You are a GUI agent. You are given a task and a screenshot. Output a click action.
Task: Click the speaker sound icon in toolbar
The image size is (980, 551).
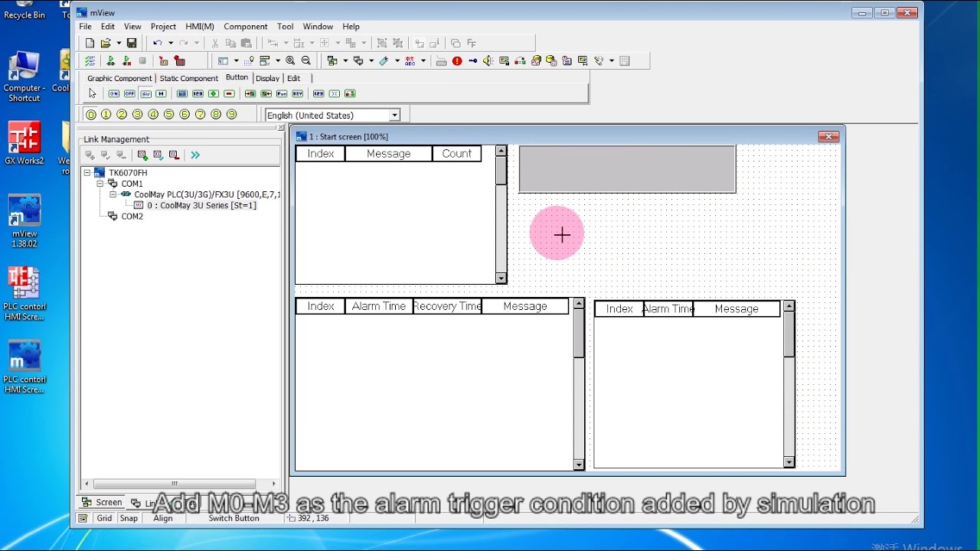click(488, 61)
